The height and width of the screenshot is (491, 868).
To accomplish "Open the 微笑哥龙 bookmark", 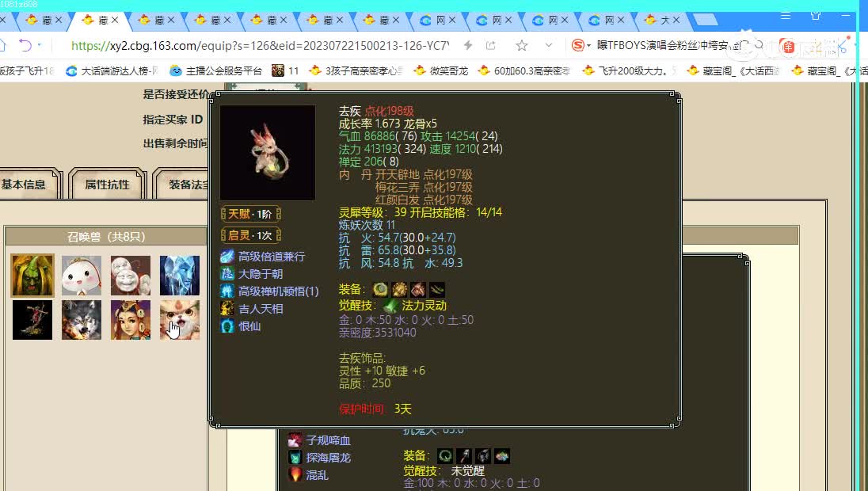I will coord(441,70).
